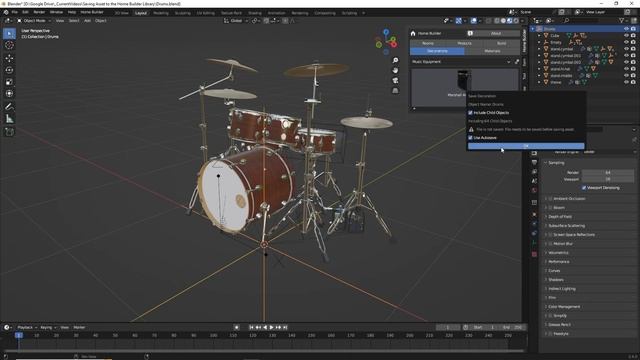The image size is (640, 360).
Task: Enable the Motion Blur checkbox
Action: 550,244
